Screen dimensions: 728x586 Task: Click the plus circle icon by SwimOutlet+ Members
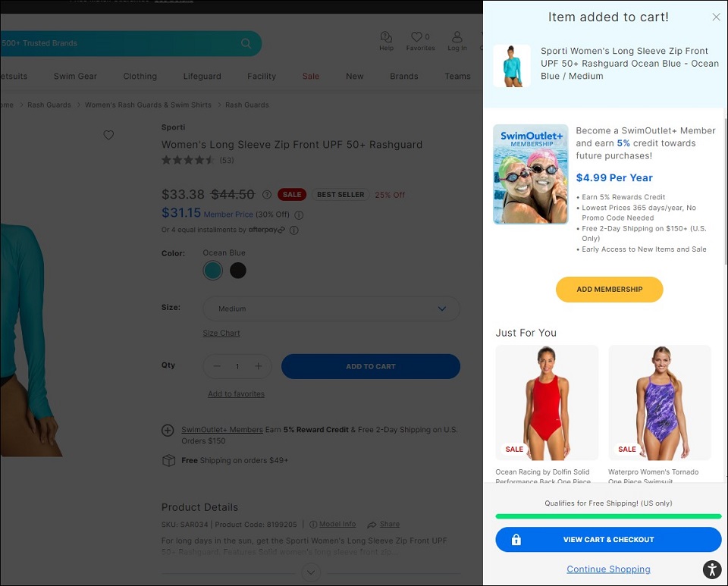(x=168, y=430)
